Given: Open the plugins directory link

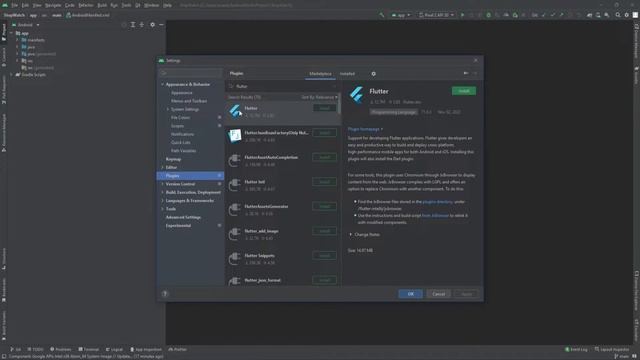Looking at the screenshot, I should (x=438, y=202).
